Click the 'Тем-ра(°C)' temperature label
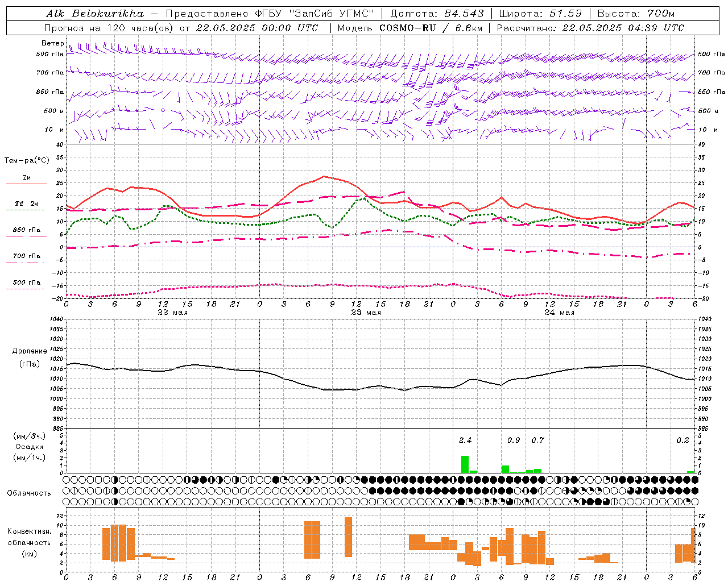728x582 pixels. (27, 161)
